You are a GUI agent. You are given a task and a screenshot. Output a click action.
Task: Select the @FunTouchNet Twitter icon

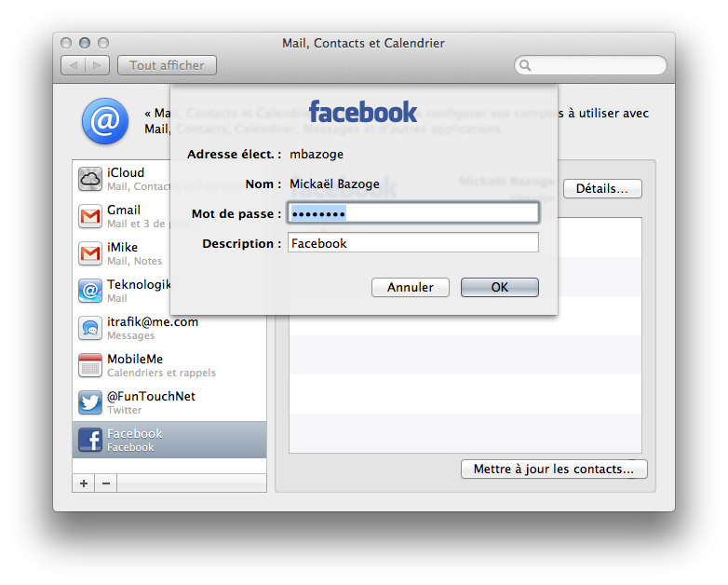[90, 402]
